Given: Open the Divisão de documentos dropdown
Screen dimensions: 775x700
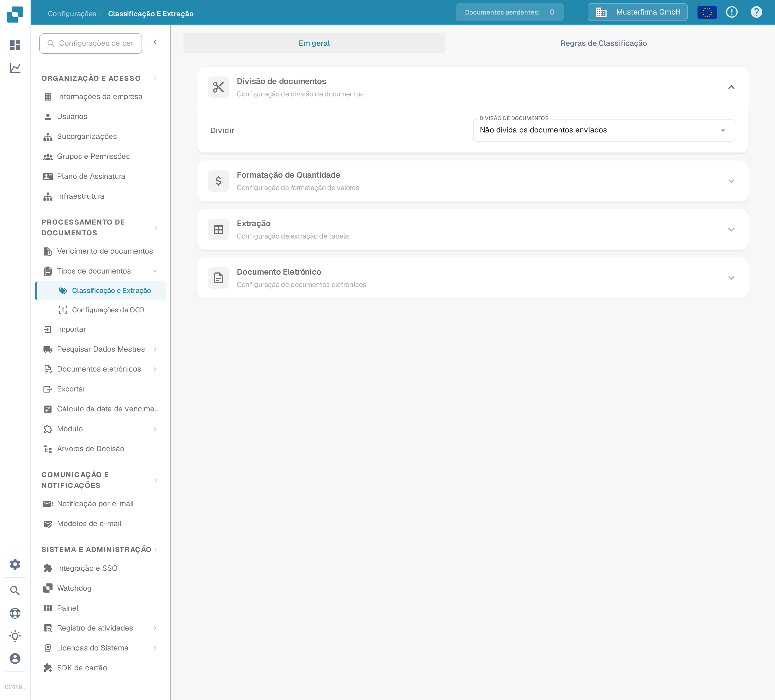Looking at the screenshot, I should [604, 130].
